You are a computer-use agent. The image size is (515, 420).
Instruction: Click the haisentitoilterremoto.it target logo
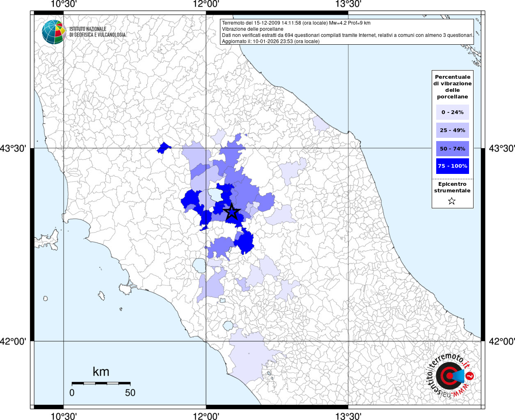(449, 376)
